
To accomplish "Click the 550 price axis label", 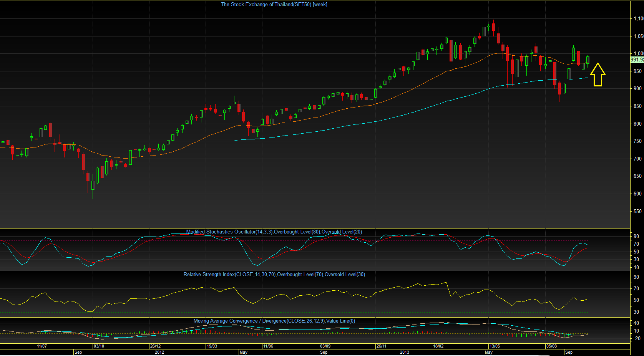I will (x=637, y=211).
